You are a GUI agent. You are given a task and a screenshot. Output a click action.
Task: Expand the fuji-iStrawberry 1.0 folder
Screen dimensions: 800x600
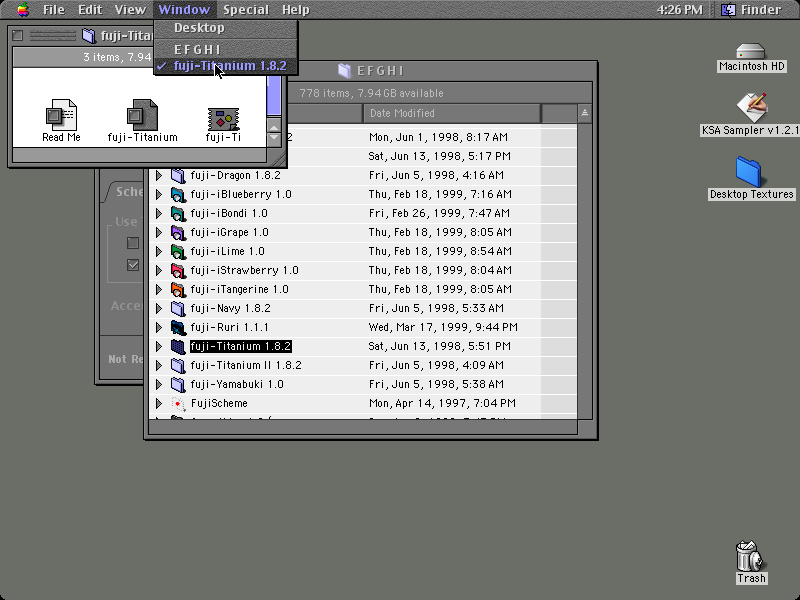[x=159, y=270]
